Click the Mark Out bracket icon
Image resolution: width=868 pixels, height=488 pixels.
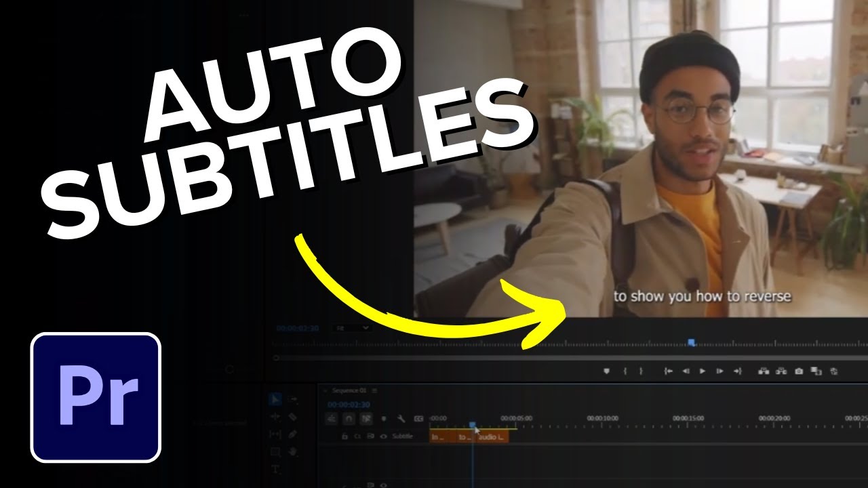click(642, 371)
